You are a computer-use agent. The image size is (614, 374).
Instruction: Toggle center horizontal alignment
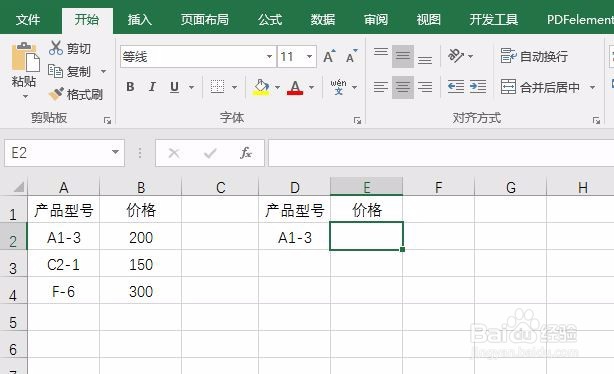pyautogui.click(x=403, y=87)
